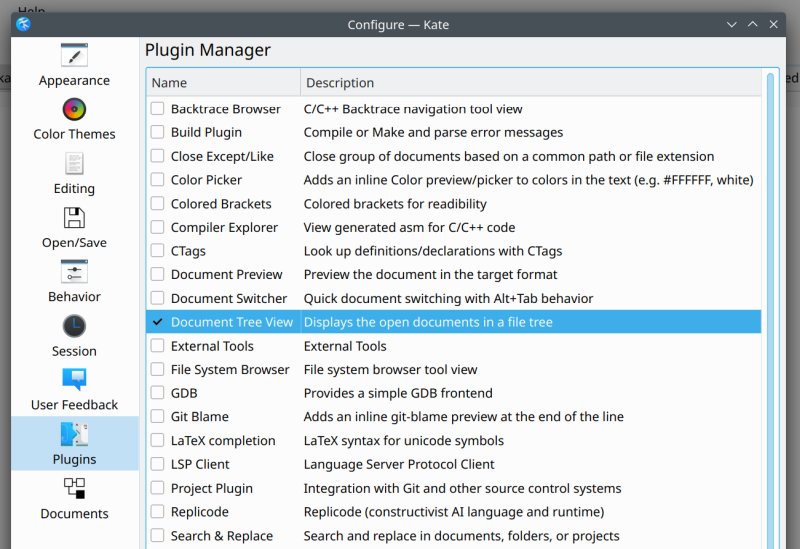800x549 pixels.
Task: Tick the LSP Client plugin checkbox
Action: tap(157, 464)
